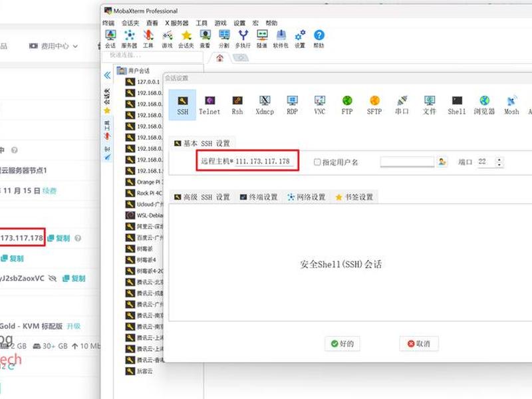
Task: Select the 树莓派4 session in the list
Action: 140,260
